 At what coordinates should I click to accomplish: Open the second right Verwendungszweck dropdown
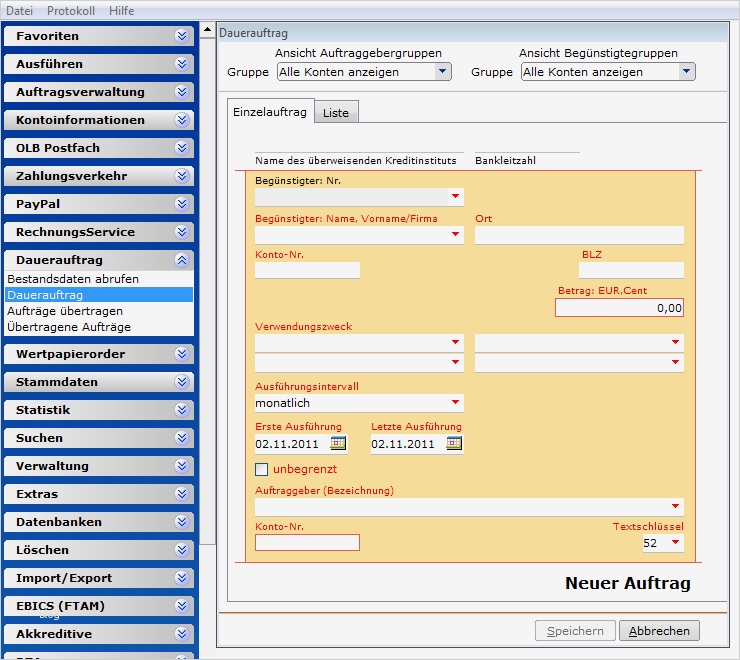675,363
